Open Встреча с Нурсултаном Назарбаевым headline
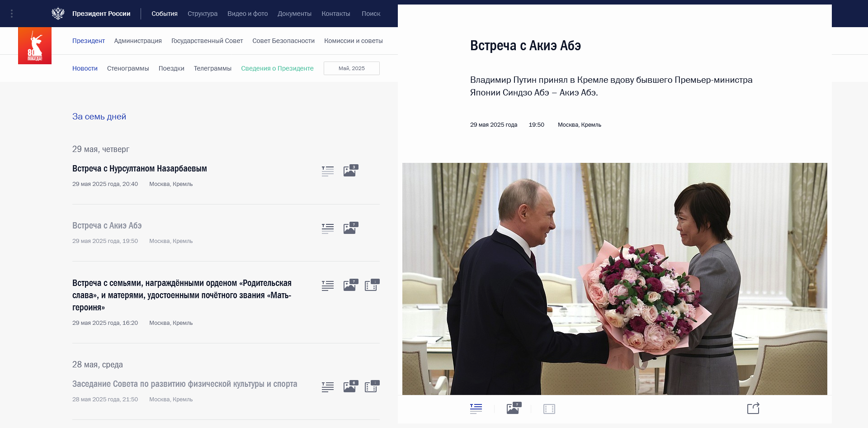Image resolution: width=868 pixels, height=428 pixels. tap(140, 169)
